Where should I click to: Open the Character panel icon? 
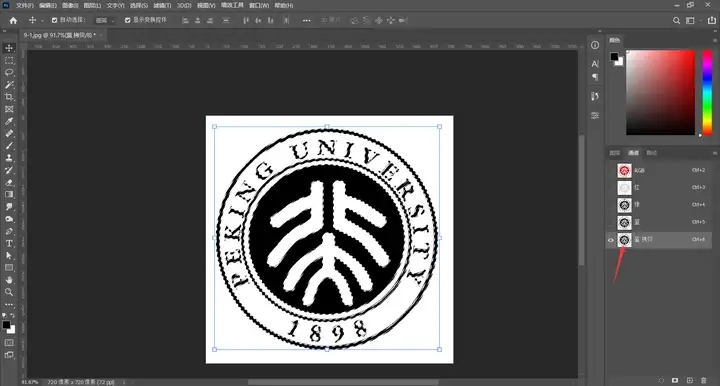point(595,64)
